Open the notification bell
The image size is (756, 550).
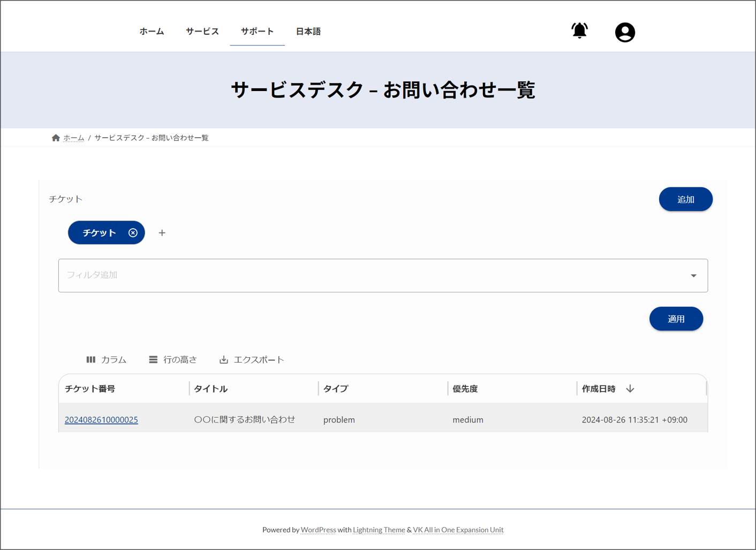(x=579, y=31)
